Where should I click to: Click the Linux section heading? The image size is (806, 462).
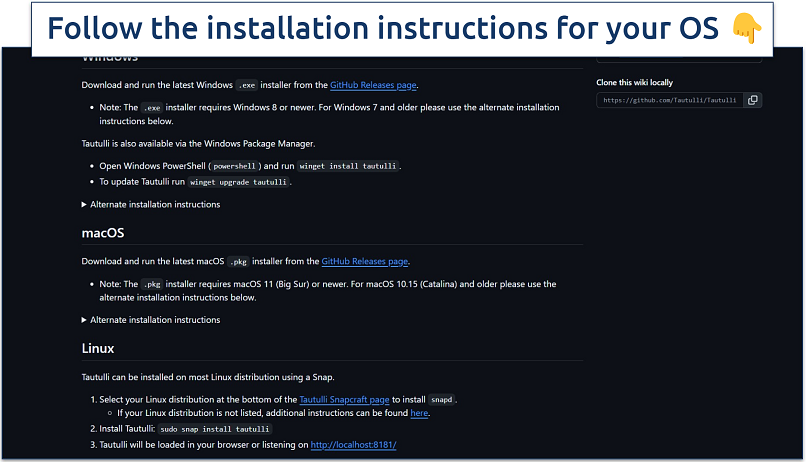98,349
